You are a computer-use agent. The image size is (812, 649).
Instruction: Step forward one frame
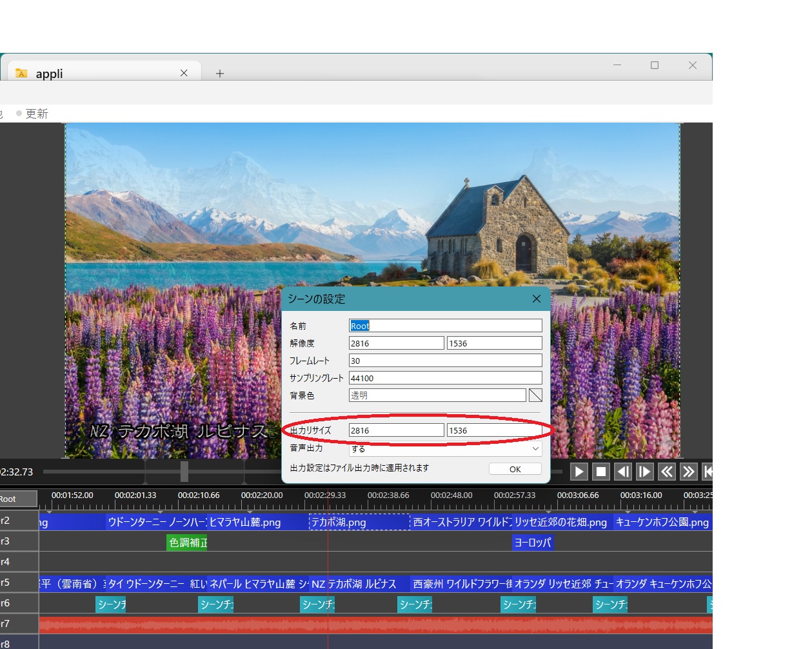pos(645,472)
